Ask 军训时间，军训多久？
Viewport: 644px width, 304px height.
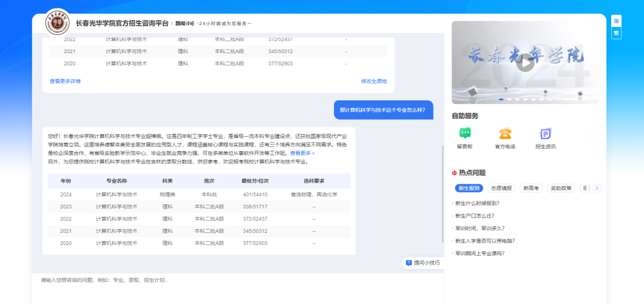pos(479,228)
